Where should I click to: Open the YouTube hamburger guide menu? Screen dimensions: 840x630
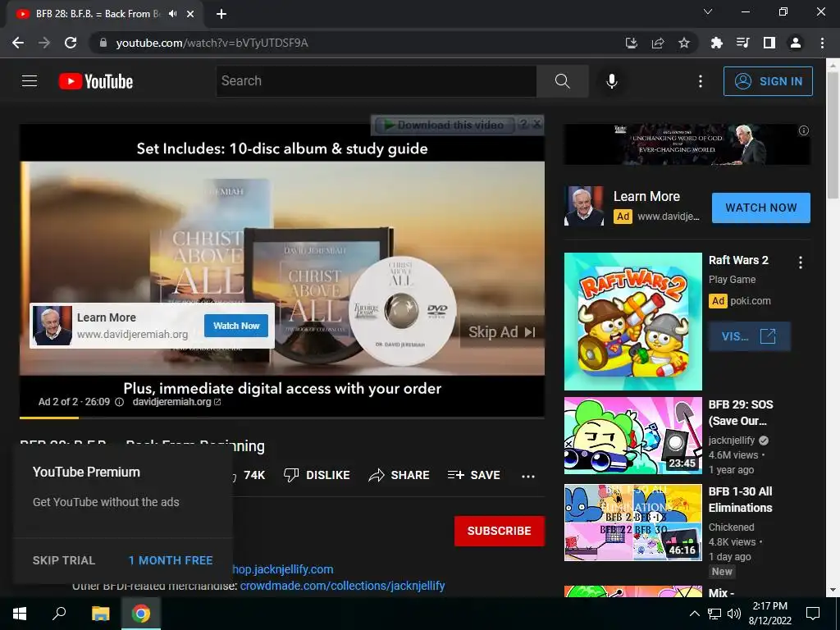(x=30, y=81)
